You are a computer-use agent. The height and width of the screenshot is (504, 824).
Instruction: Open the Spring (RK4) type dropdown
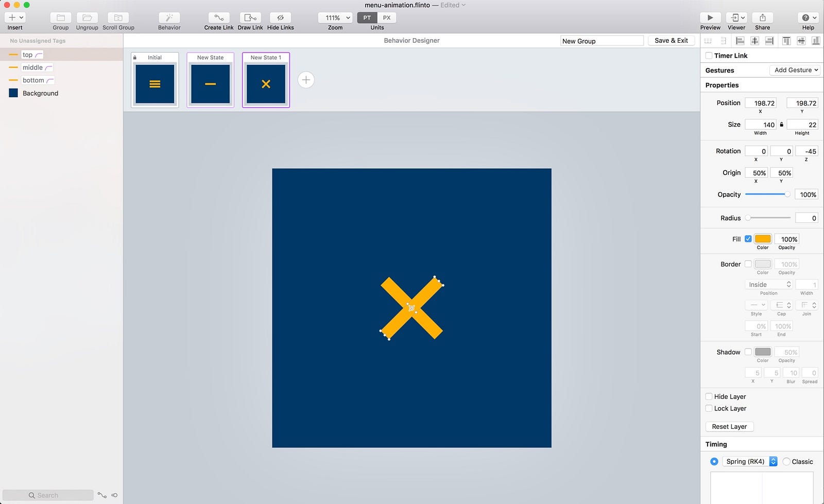point(750,462)
